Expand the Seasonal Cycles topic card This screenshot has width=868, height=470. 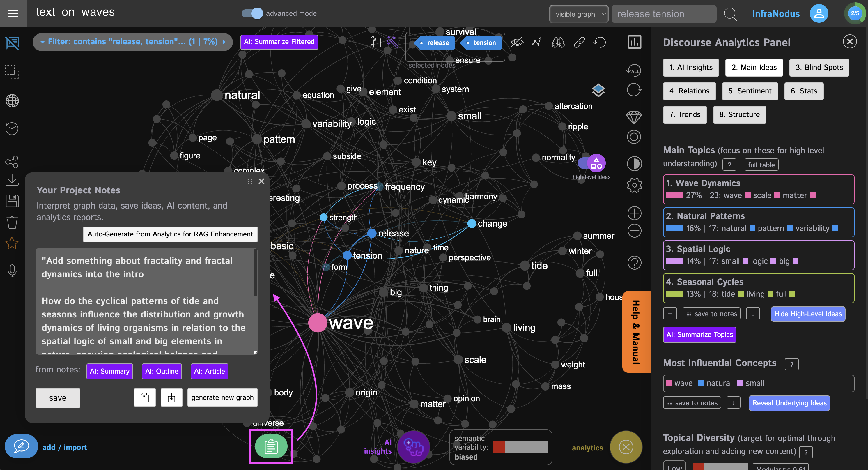click(759, 288)
